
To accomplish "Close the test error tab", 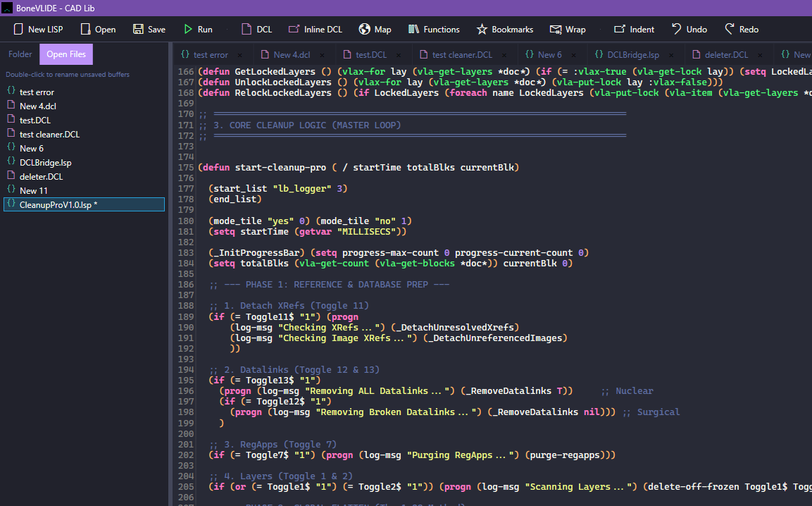I will point(239,55).
